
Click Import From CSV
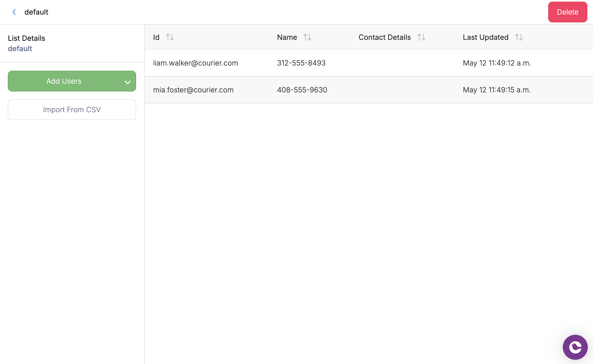coord(71,110)
